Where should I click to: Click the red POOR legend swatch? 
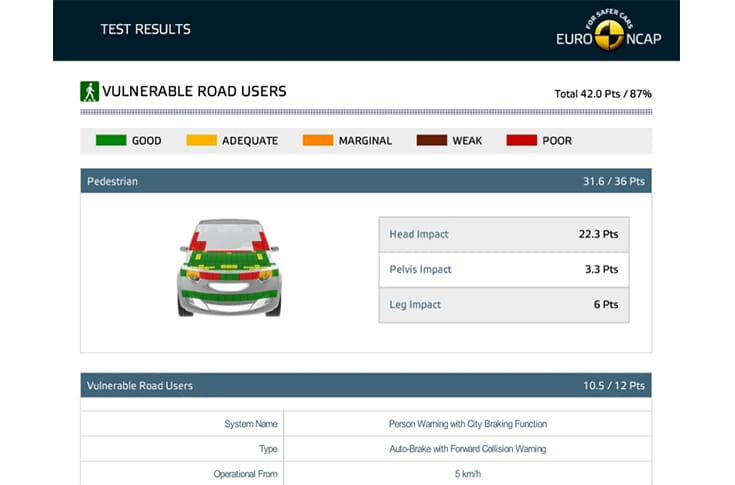point(521,141)
